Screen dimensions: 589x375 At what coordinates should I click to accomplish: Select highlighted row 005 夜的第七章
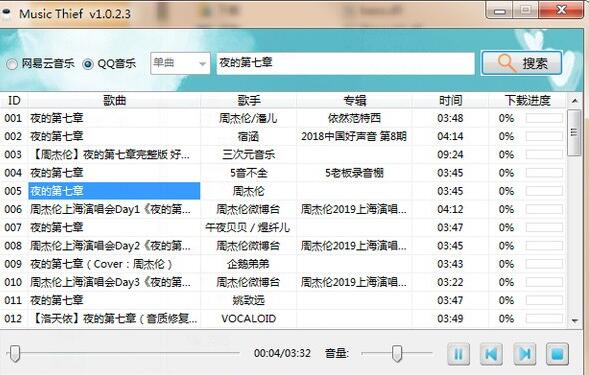(x=283, y=191)
